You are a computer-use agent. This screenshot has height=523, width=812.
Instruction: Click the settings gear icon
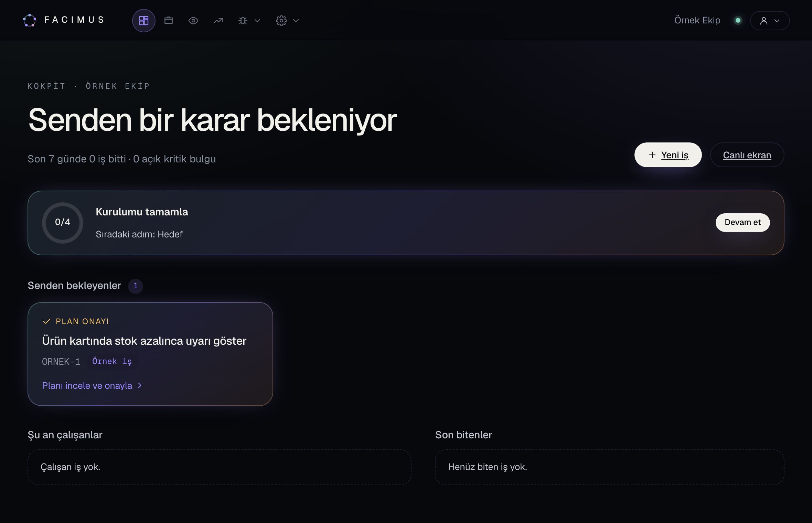281,21
